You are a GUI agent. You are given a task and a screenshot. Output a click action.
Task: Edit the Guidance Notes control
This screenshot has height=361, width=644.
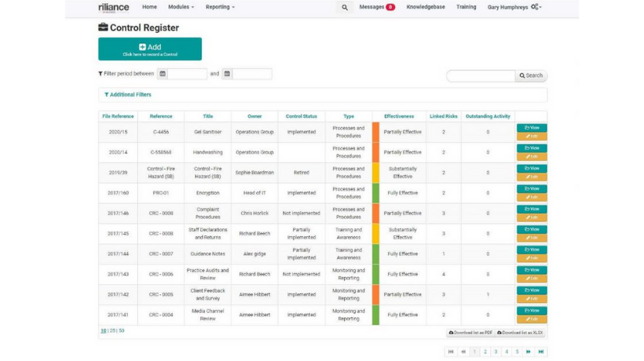pos(532,258)
